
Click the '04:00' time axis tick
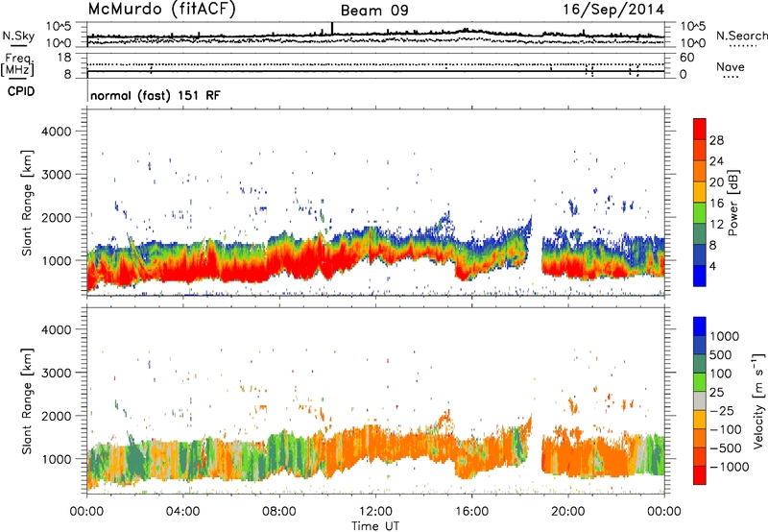(x=182, y=512)
